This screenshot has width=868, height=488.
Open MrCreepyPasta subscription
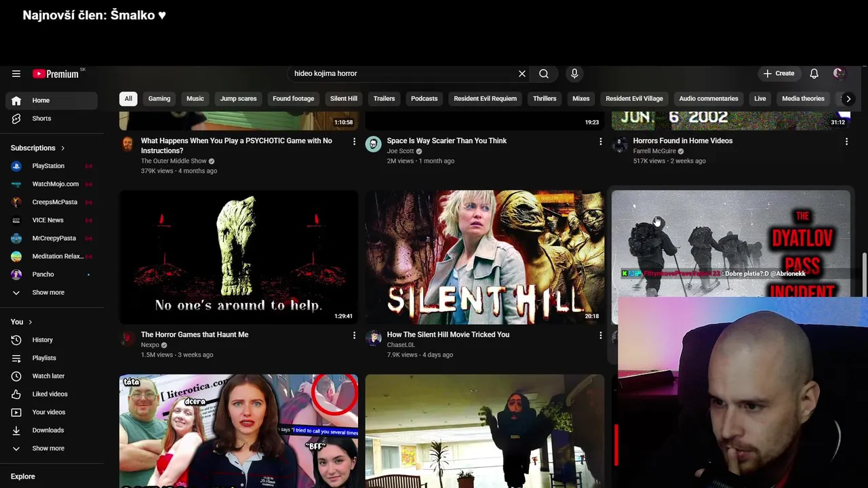tap(52, 239)
